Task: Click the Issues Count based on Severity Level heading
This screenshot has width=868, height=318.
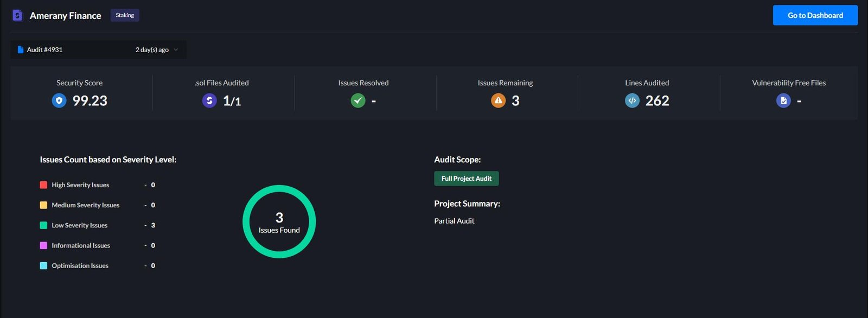Action: 108,160
